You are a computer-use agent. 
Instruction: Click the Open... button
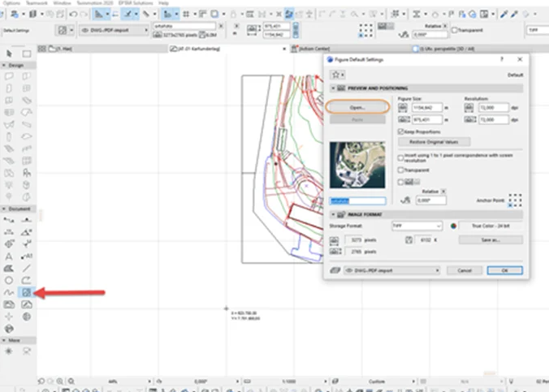tap(358, 106)
